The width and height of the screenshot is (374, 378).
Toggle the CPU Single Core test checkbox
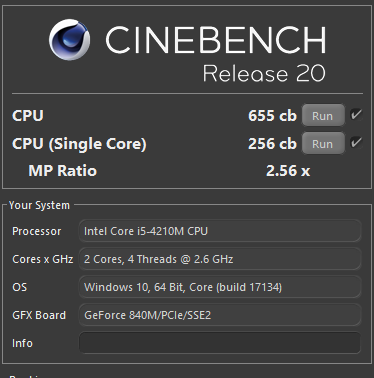coord(356,143)
